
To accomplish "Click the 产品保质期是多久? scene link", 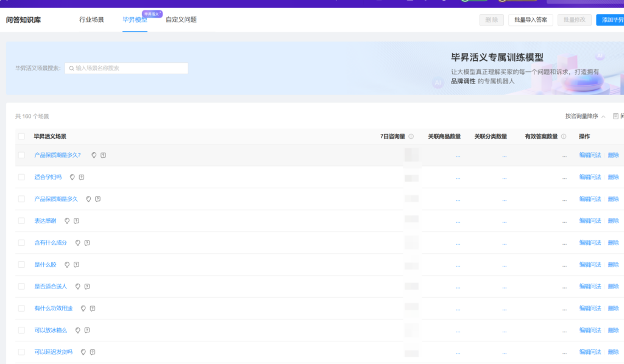I will click(57, 155).
